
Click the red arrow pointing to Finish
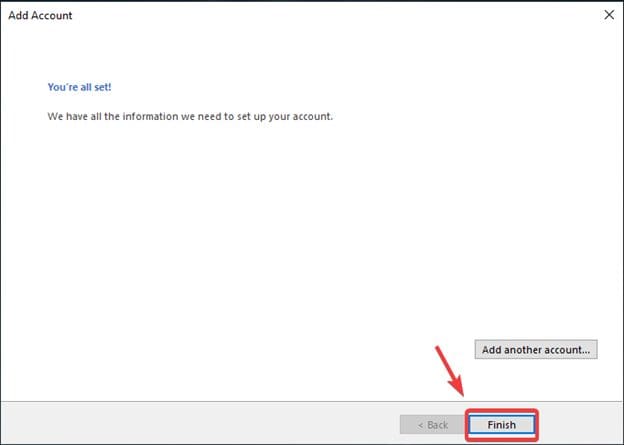(x=447, y=372)
